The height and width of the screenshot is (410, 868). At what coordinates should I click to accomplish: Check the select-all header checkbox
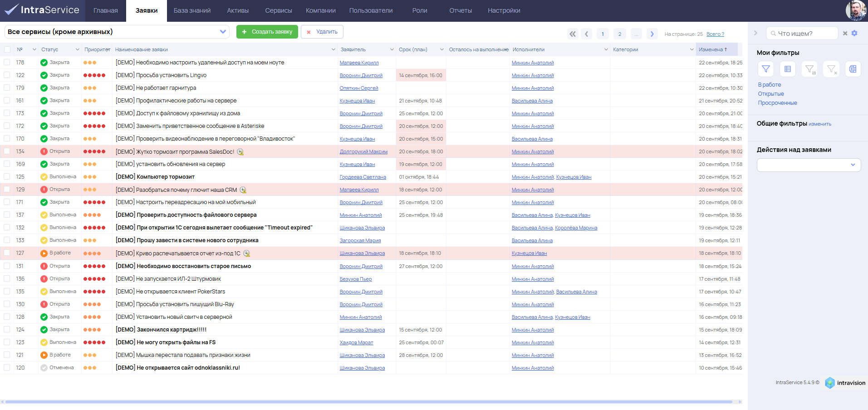(7, 49)
